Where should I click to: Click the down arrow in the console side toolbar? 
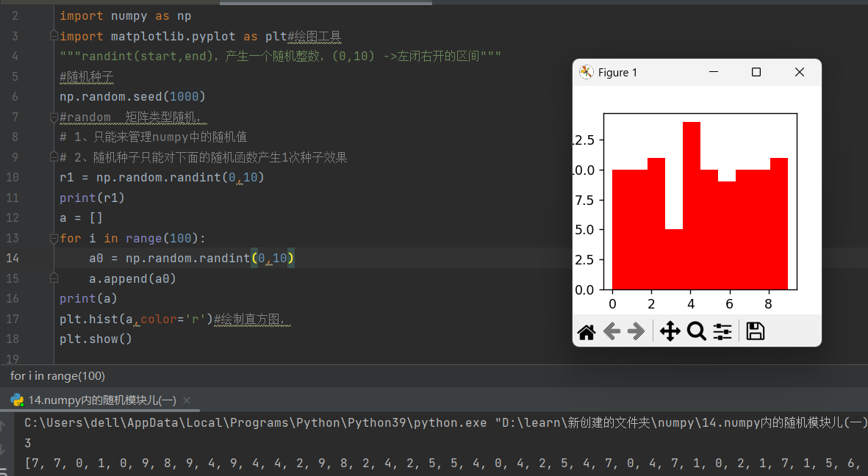(x=3, y=450)
